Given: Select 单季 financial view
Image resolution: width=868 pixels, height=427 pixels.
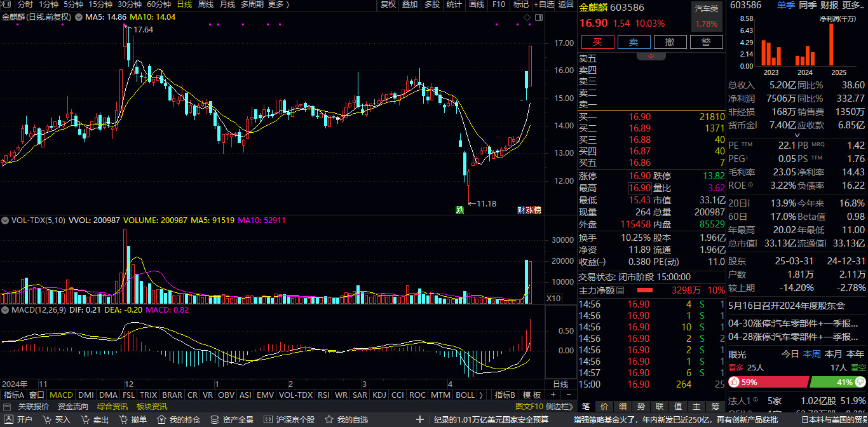Looking at the screenshot, I should pos(786,4).
